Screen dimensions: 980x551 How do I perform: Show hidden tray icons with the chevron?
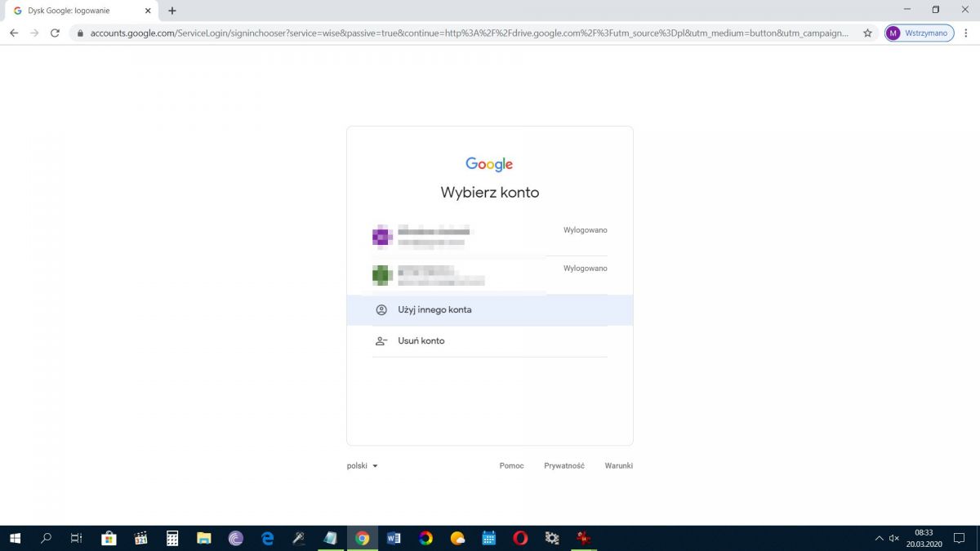[879, 539]
